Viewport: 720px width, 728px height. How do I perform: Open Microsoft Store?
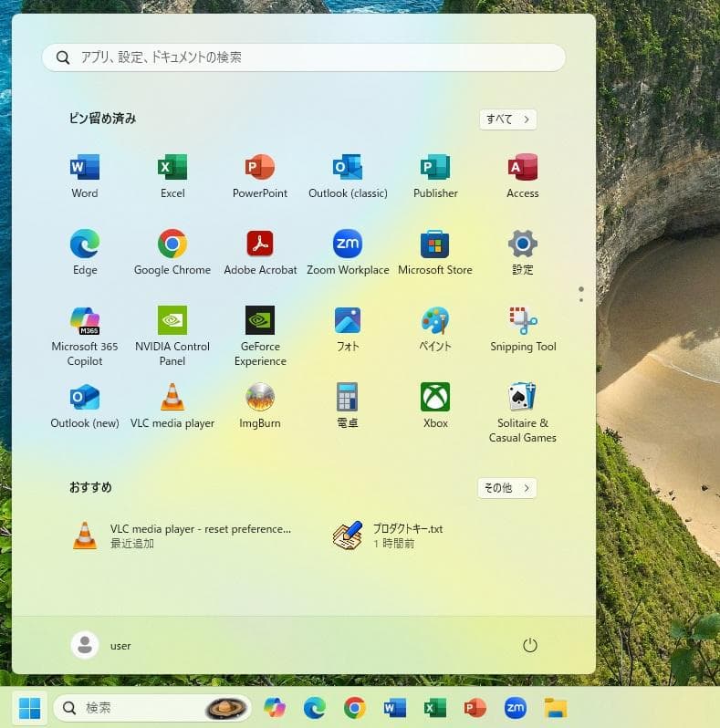coord(435,253)
